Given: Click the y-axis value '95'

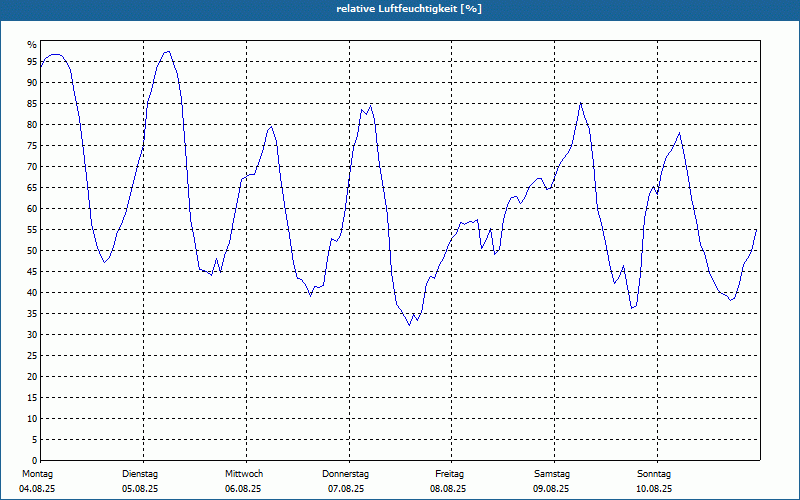Looking at the screenshot, I should pos(32,62).
